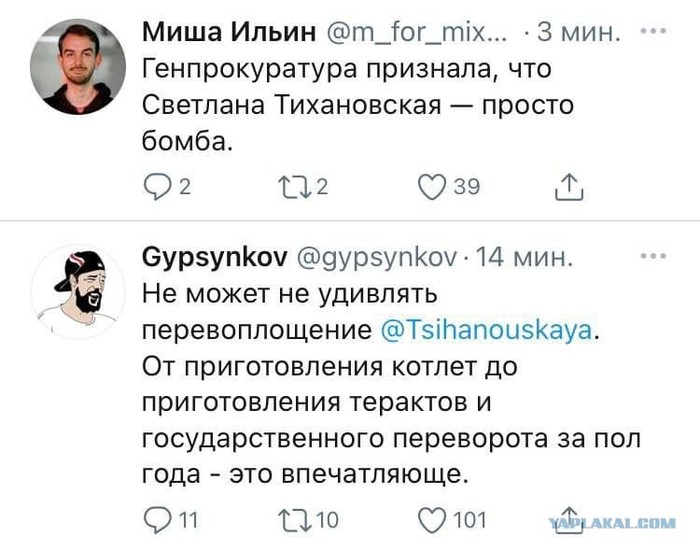The height and width of the screenshot is (551, 700).
Task: Expand the three-dot menu on Gypsynkov's tweet
Action: point(652,256)
